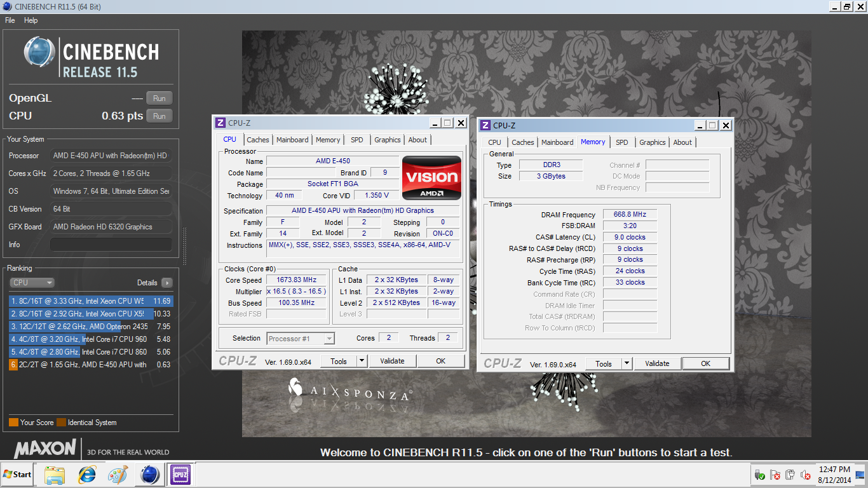Switch to Caches tab in Memory CPU-Z window

(523, 142)
